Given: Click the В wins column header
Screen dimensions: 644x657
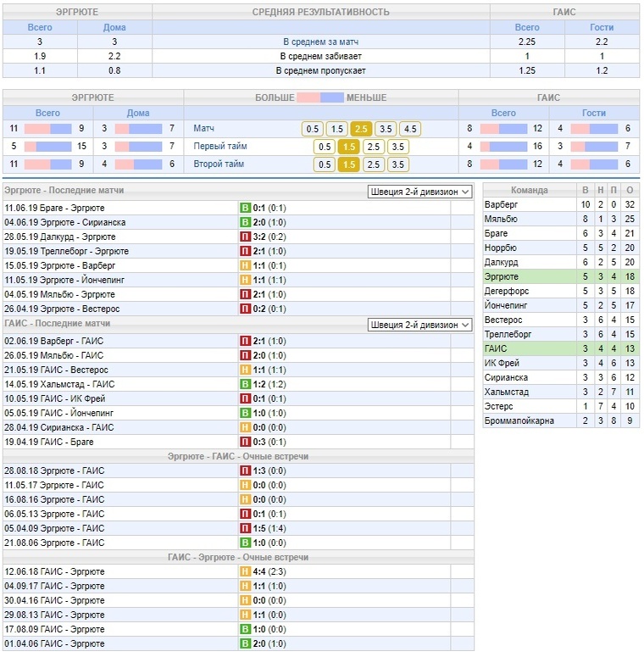Looking at the screenshot, I should tap(586, 190).
